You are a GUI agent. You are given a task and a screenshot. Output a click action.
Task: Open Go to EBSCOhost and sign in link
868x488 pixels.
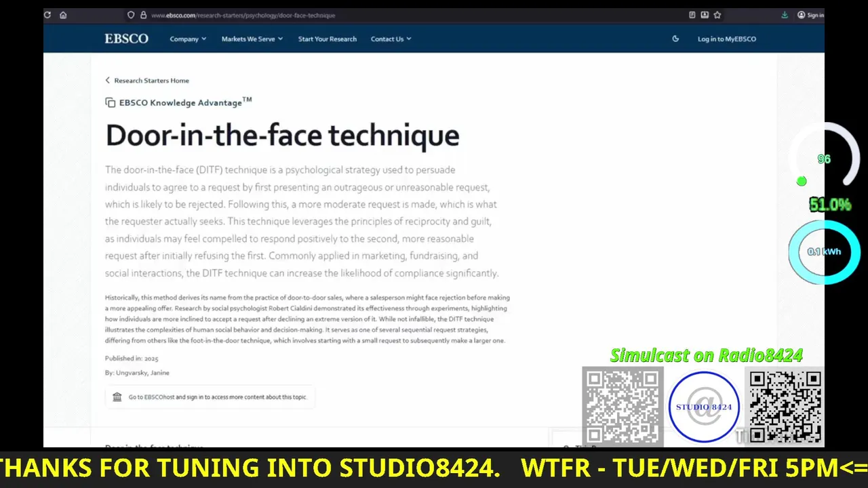tap(218, 397)
